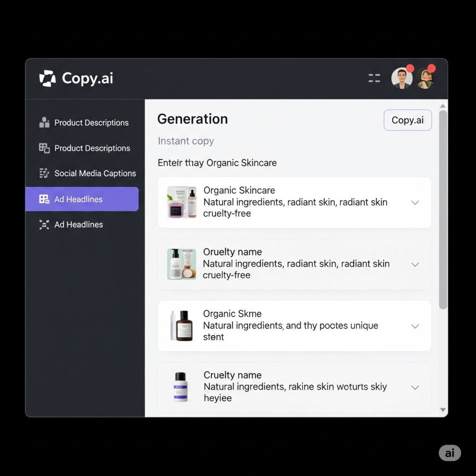The image size is (476, 476).
Task: Click the red notification dot on the woman's avatar
Action: click(431, 68)
